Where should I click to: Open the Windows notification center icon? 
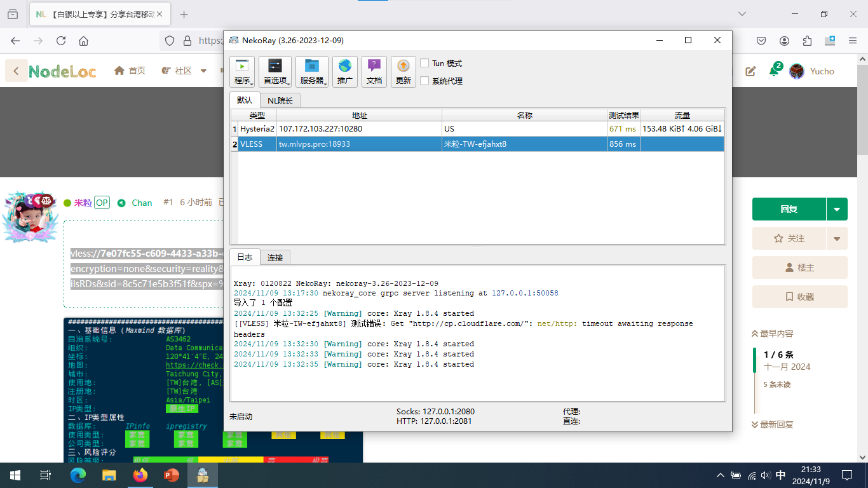847,475
